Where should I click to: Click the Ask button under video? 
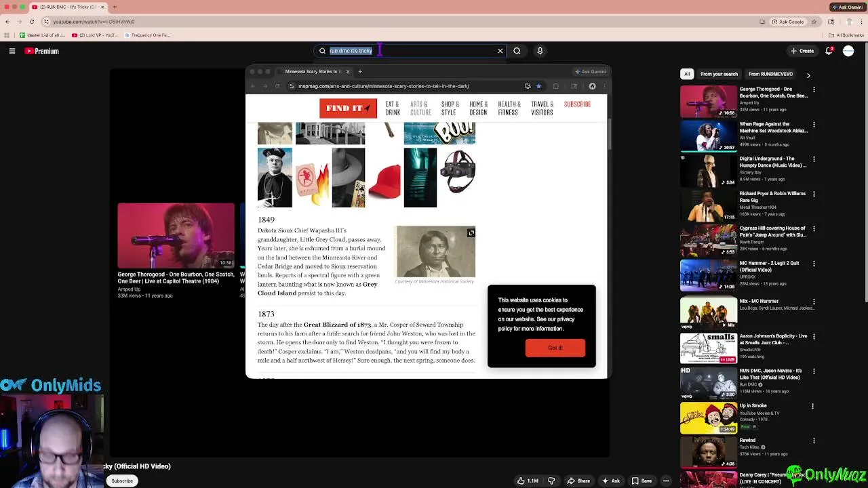[610, 481]
